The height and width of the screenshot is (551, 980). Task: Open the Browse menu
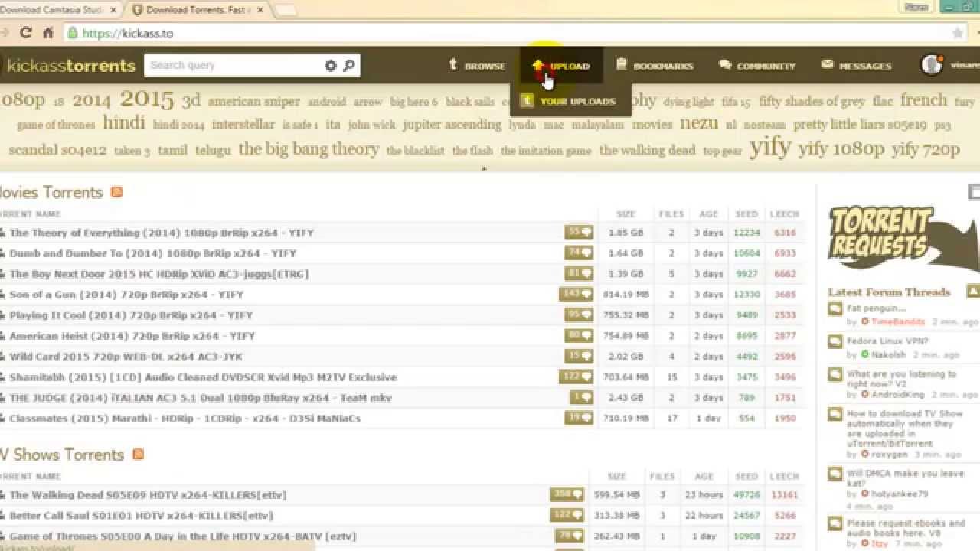coord(476,66)
